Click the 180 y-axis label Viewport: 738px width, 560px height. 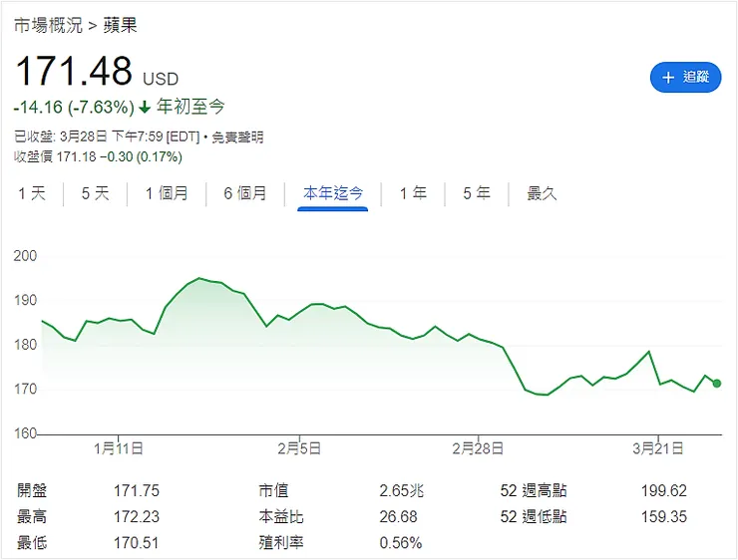click(x=25, y=345)
